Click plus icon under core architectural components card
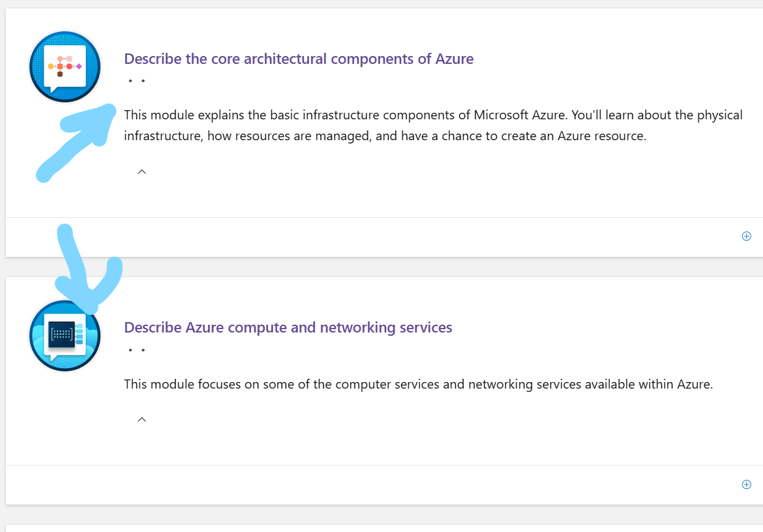 coord(747,237)
